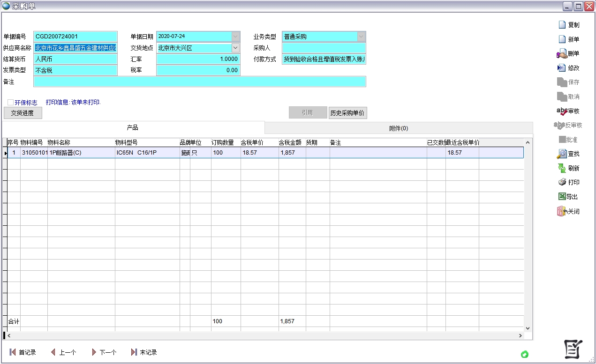Refresh the form using 刷新
The image size is (596, 364).
(x=562, y=168)
